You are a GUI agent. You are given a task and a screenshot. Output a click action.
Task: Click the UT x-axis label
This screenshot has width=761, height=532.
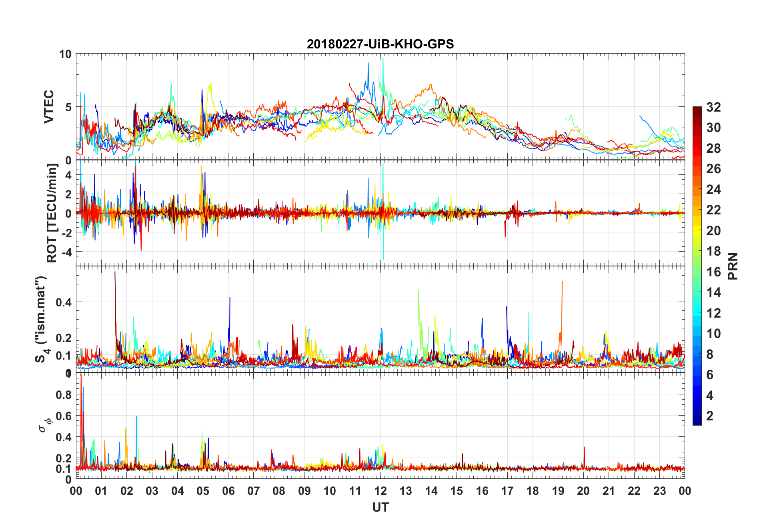380,507
